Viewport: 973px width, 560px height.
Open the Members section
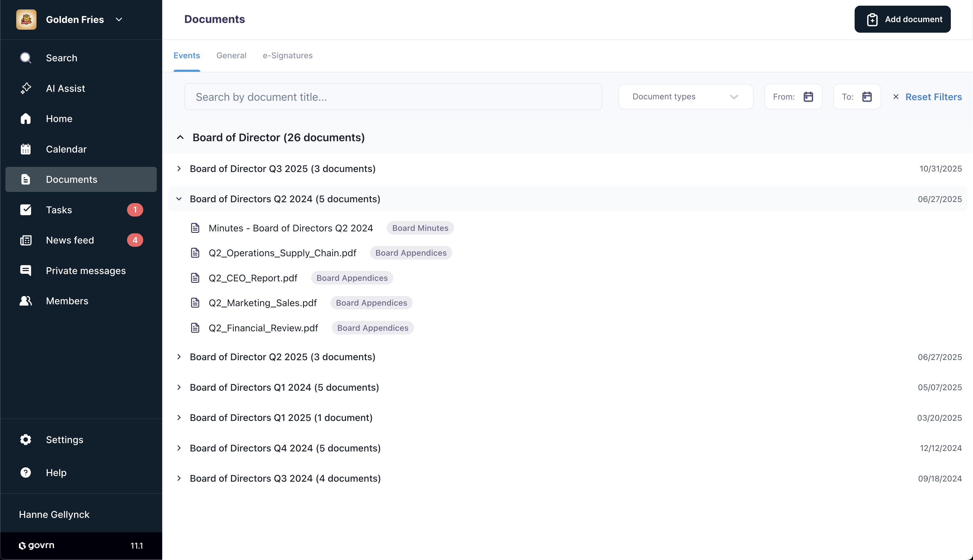tap(67, 301)
